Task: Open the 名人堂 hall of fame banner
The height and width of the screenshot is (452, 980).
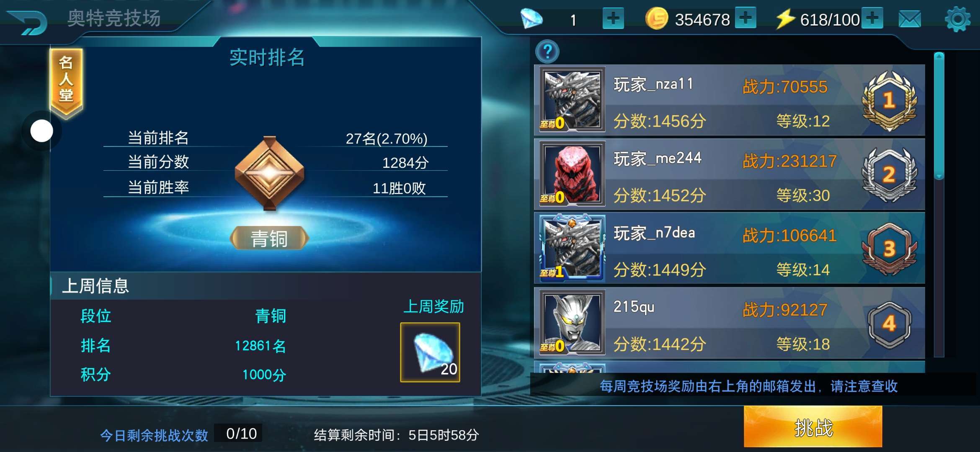Action: pyautogui.click(x=66, y=82)
